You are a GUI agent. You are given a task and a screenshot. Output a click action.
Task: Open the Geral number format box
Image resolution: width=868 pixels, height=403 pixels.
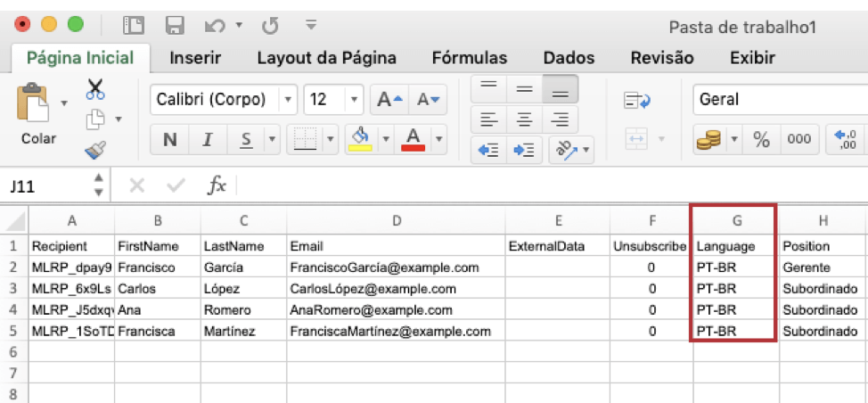(781, 100)
